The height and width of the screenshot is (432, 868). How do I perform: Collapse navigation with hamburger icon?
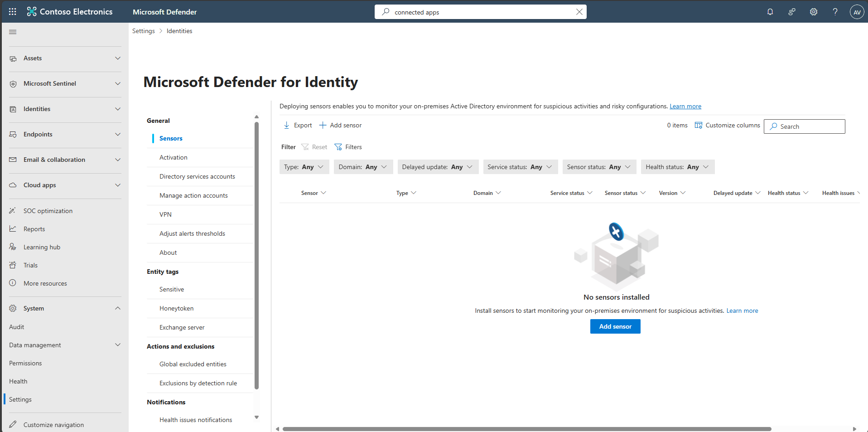(x=13, y=32)
